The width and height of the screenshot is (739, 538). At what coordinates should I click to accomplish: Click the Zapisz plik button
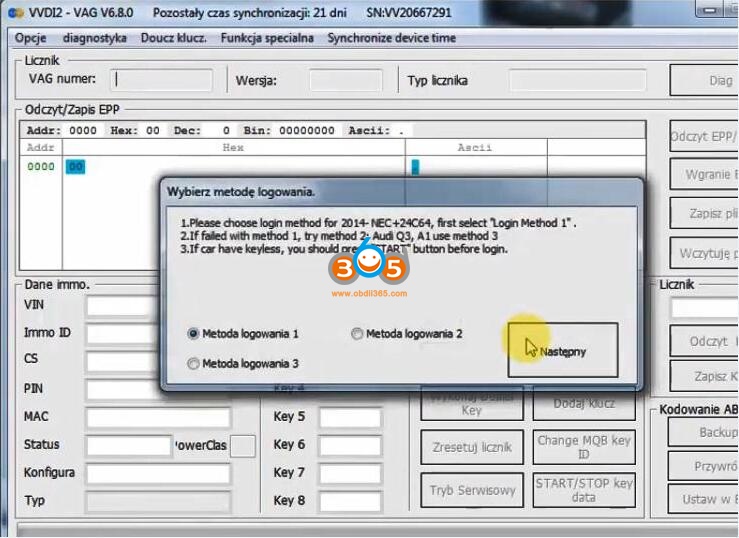[704, 213]
